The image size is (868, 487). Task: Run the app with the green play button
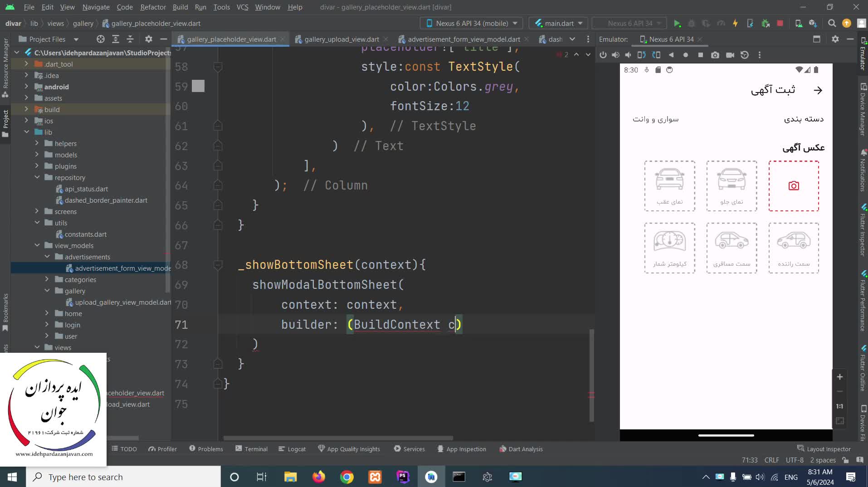pos(677,24)
